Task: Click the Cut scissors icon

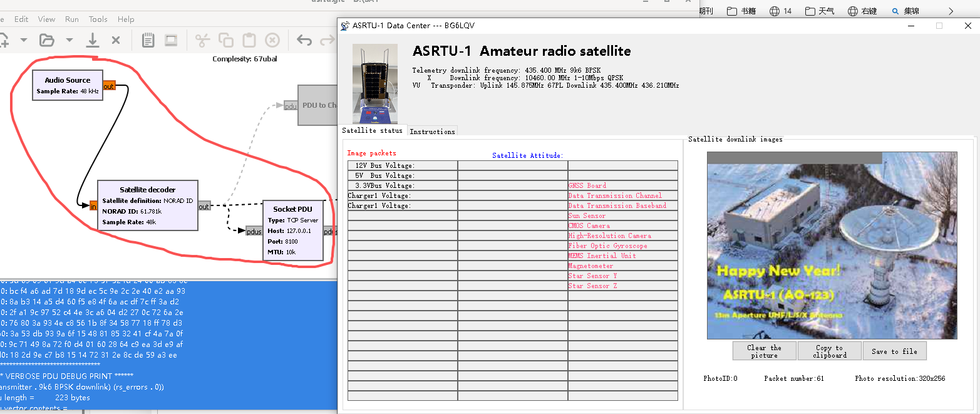Action: click(202, 41)
